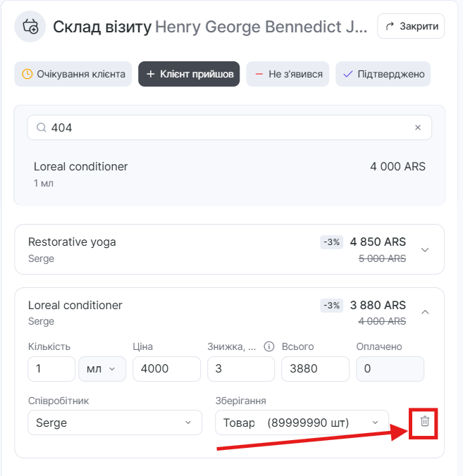Clear the search field with X icon
This screenshot has height=476, width=463.
(x=418, y=127)
